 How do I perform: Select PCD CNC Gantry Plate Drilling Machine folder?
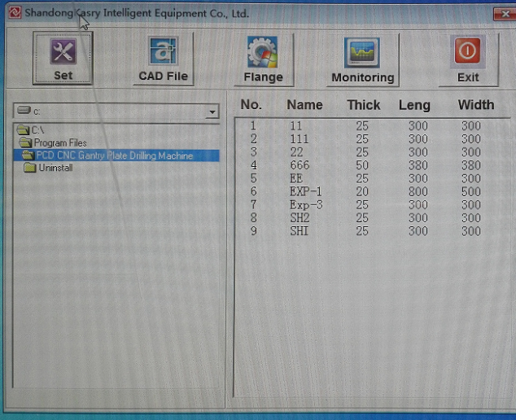[115, 155]
